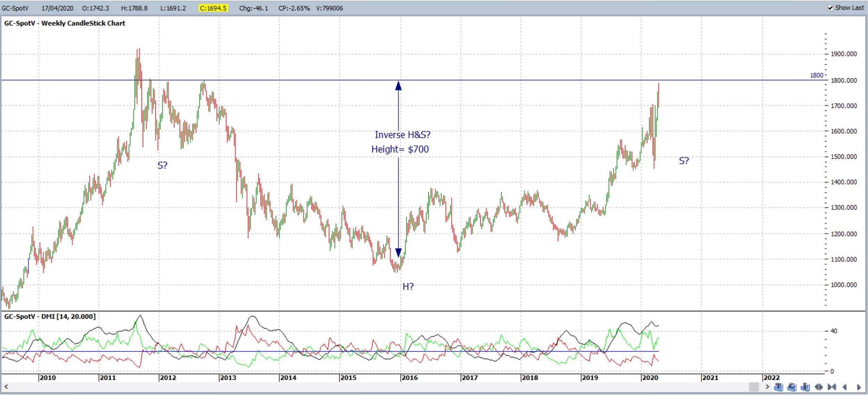868x395 pixels.
Task: Click the GC-SpotV symbol in header
Action: point(15,8)
